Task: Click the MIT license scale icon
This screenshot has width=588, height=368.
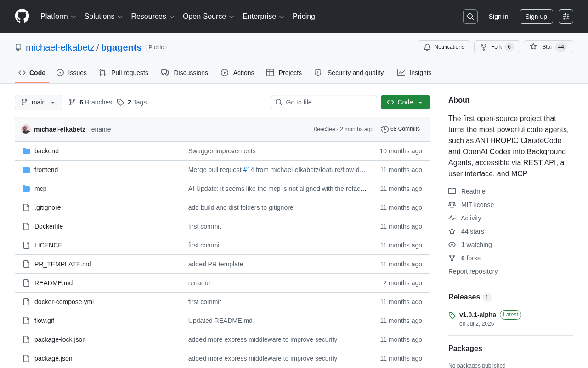Action: 452,205
